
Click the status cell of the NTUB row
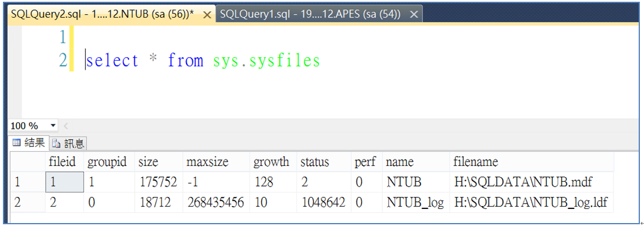[x=324, y=182]
